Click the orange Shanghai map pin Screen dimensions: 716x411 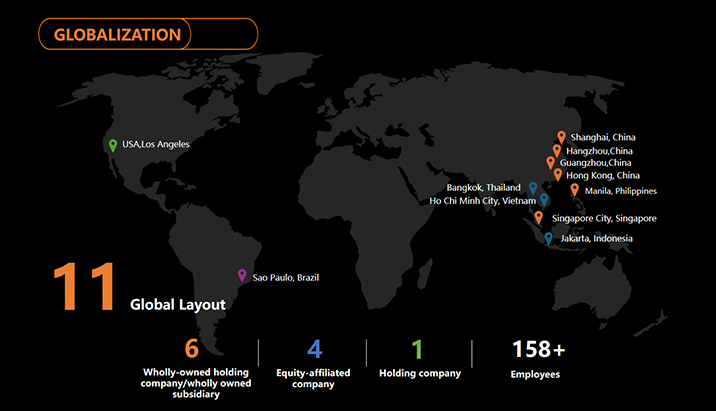pos(562,137)
